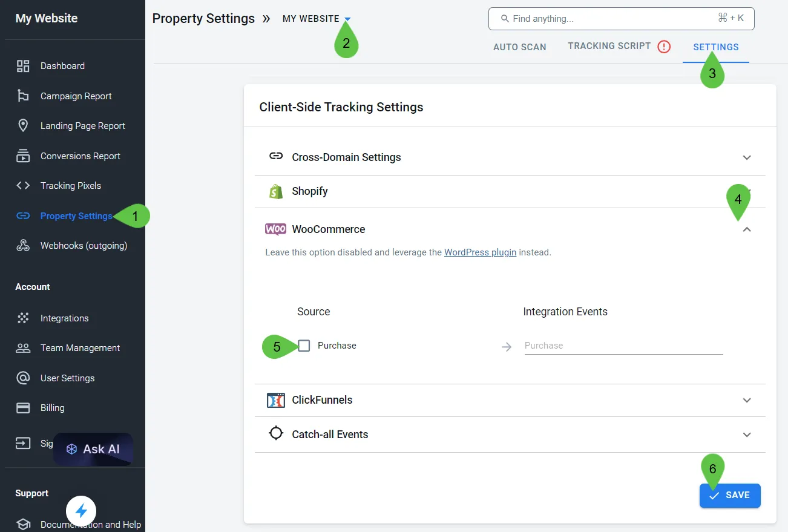Screen dimensions: 788x532
Task: Click the Billing card icon
Action: point(23,408)
